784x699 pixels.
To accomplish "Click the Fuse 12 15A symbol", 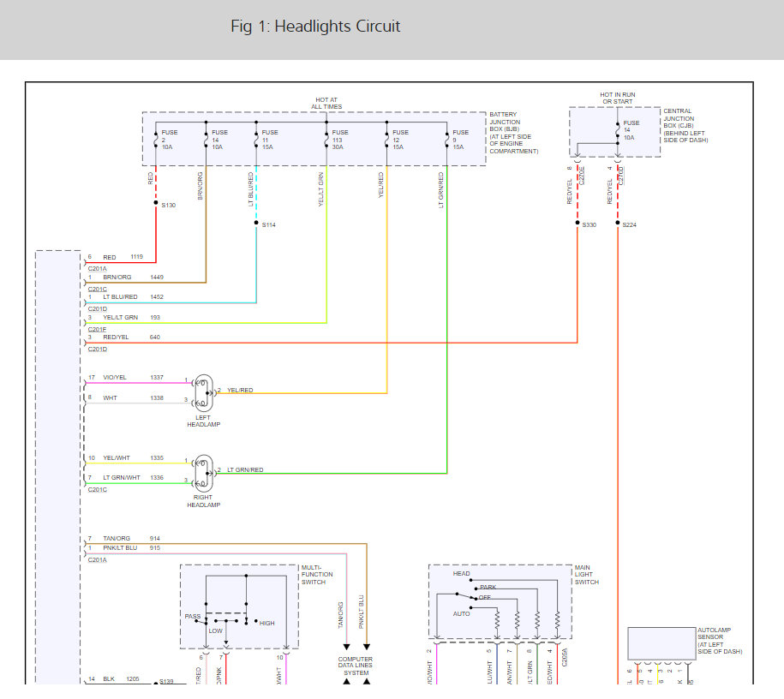I will 386,140.
